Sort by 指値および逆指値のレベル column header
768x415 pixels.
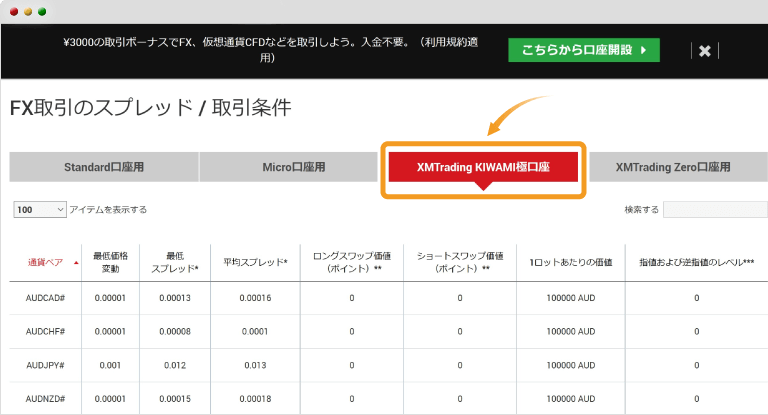click(696, 263)
